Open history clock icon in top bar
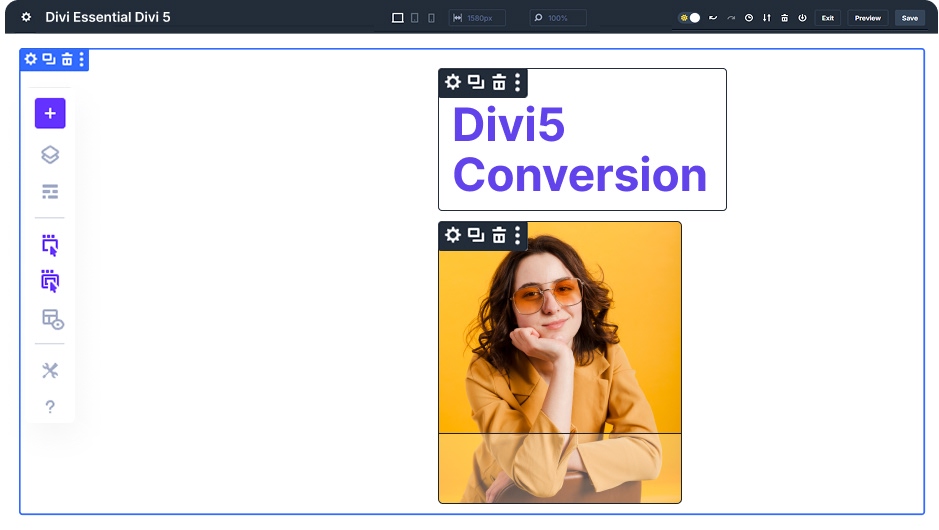939x530 pixels. click(x=749, y=18)
